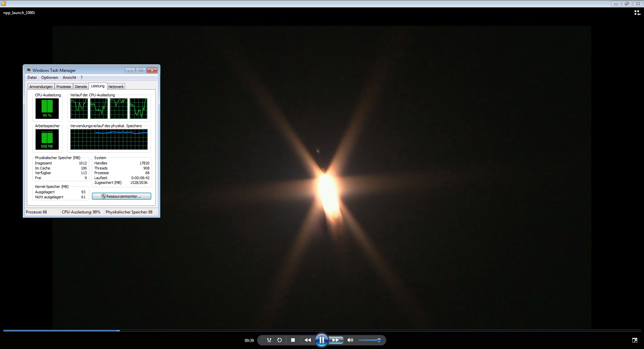This screenshot has height=349, width=644.
Task: Minimize the media player window
Action: coord(616,4)
